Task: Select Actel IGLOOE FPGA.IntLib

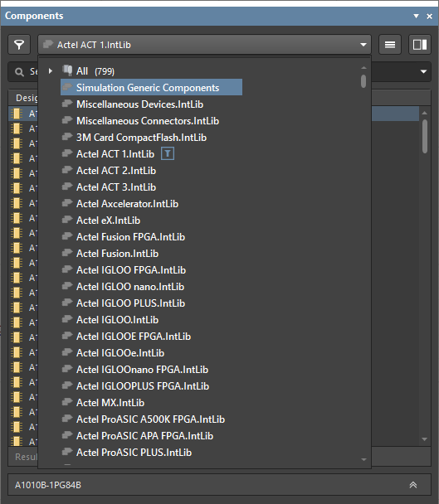Action: click(134, 337)
